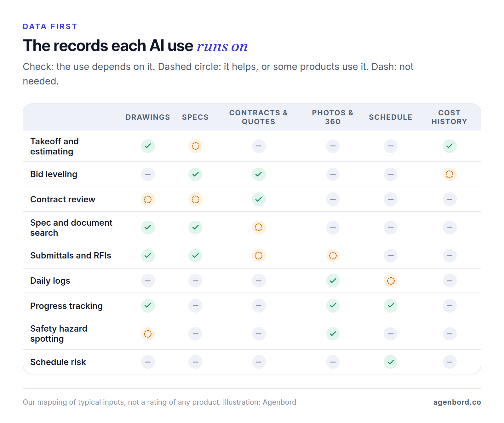Click the Safety hazard spotting check under Photos & 360

coord(333,334)
